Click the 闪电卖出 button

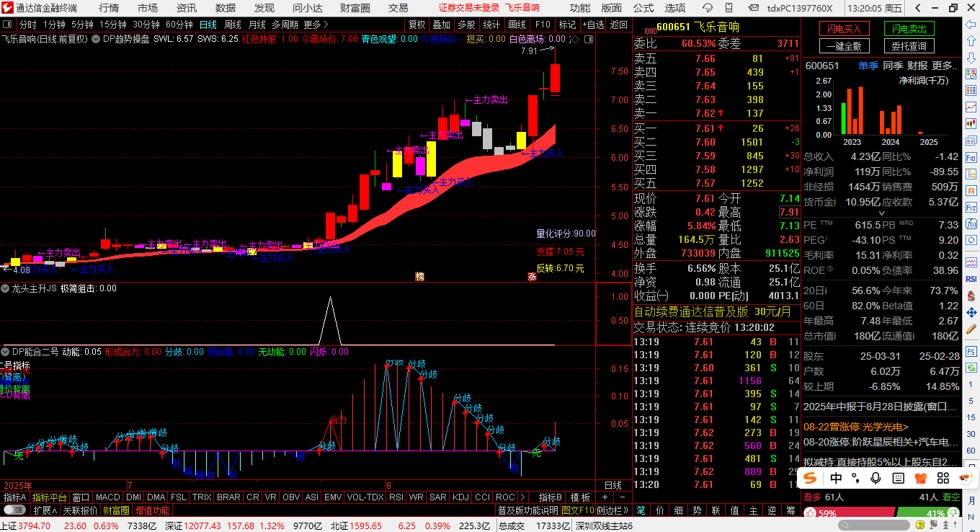point(909,29)
